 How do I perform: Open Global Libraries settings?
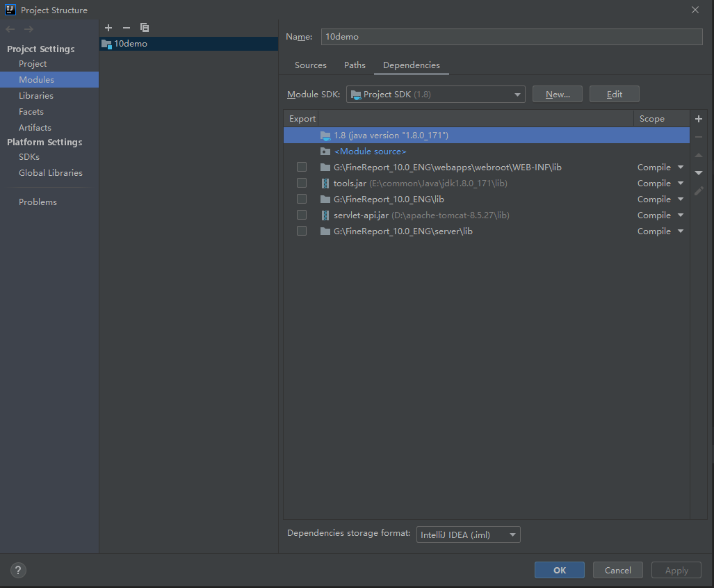[x=49, y=172]
